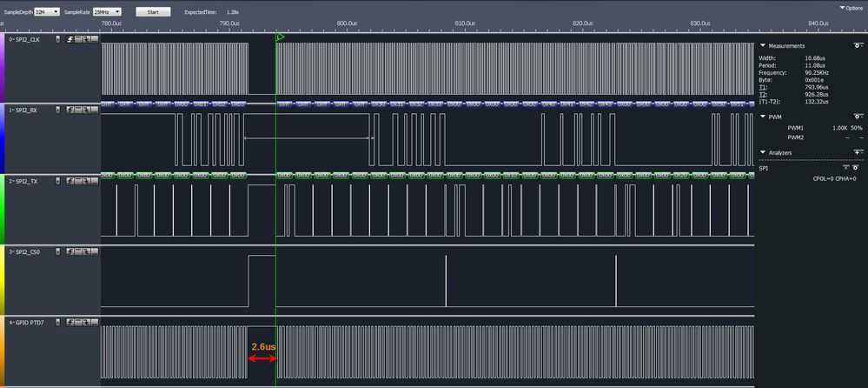
Task: Set rising edge trigger on SPI2_TX
Action: click(70, 181)
